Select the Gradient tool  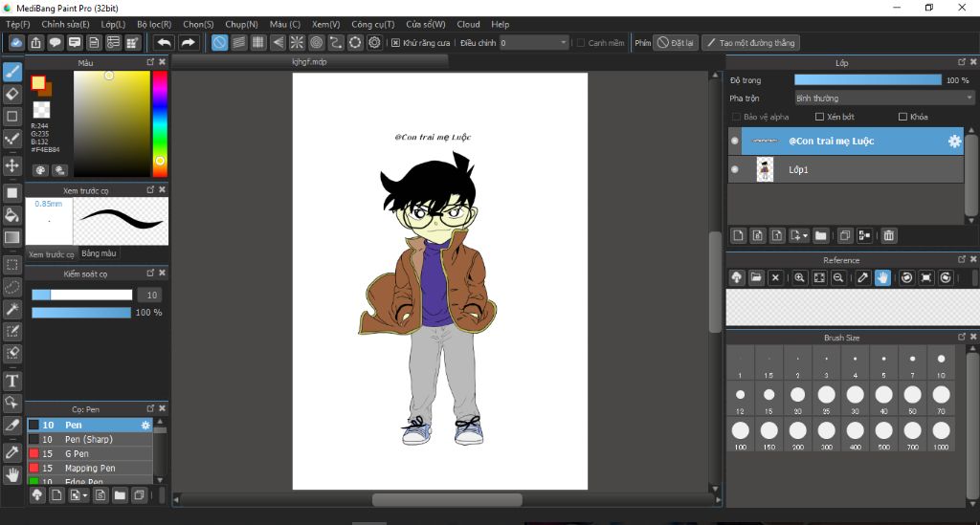coord(11,237)
